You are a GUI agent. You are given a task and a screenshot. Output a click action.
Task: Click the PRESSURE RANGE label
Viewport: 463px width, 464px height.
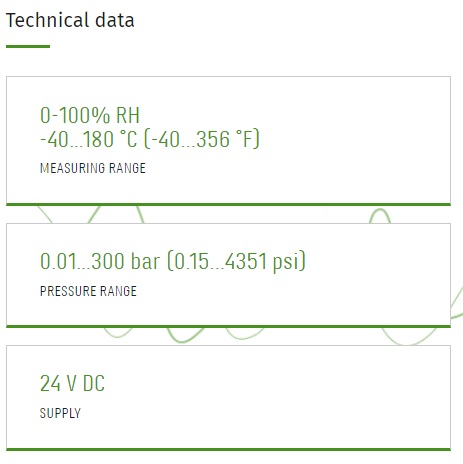[88, 291]
